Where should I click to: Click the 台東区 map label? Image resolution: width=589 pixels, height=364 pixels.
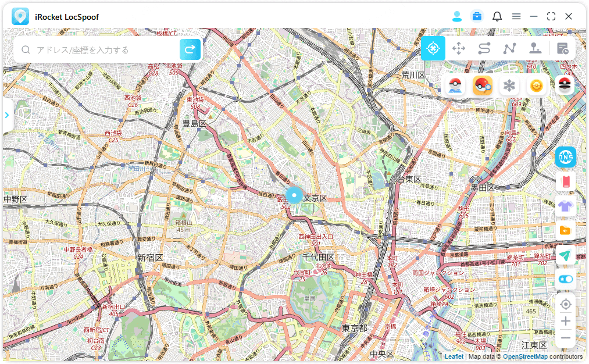(409, 179)
